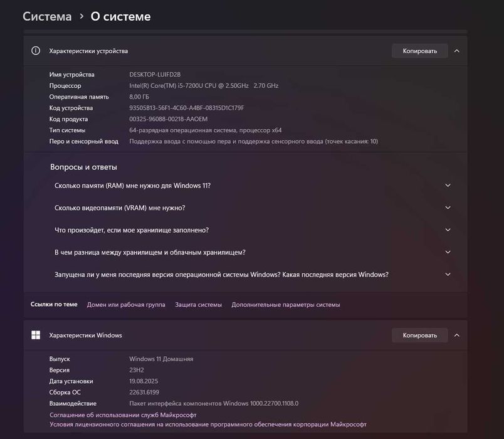Click the device name DESKTOP-LUIFD2B text
Image resolution: width=504 pixels, height=439 pixels.
[155, 75]
